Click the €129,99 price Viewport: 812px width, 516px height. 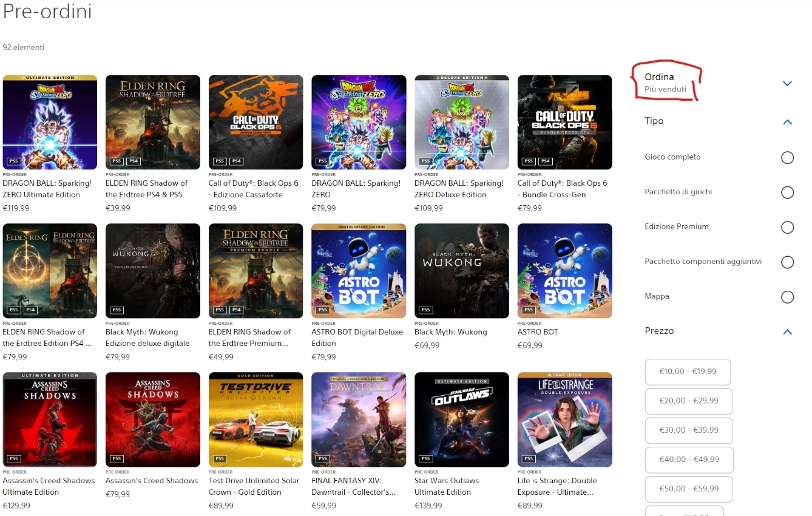coord(16,506)
